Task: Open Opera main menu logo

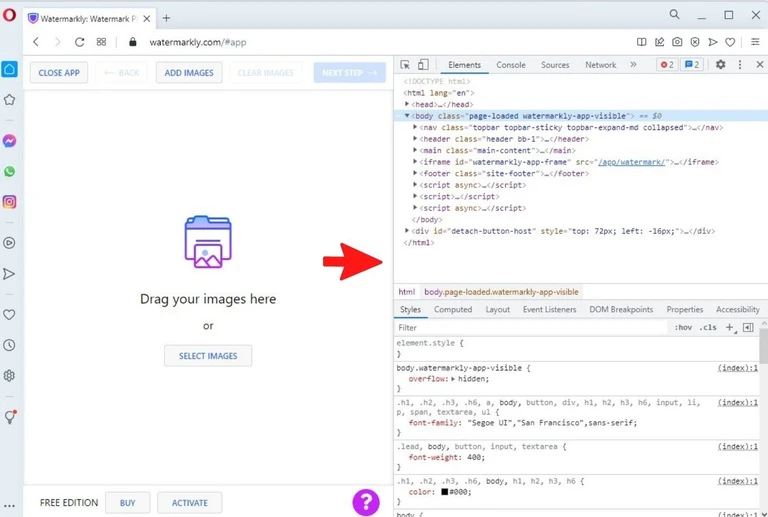Action: [9, 15]
